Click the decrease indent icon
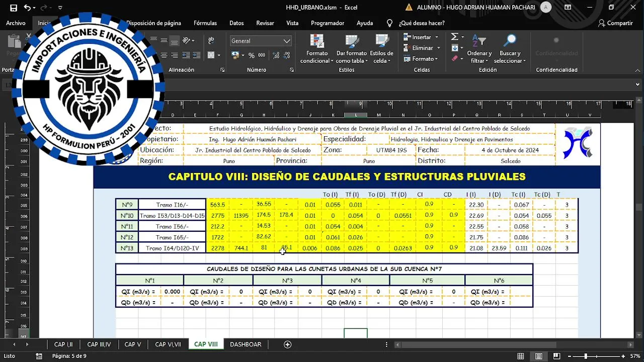The image size is (644, 362). [x=186, y=55]
